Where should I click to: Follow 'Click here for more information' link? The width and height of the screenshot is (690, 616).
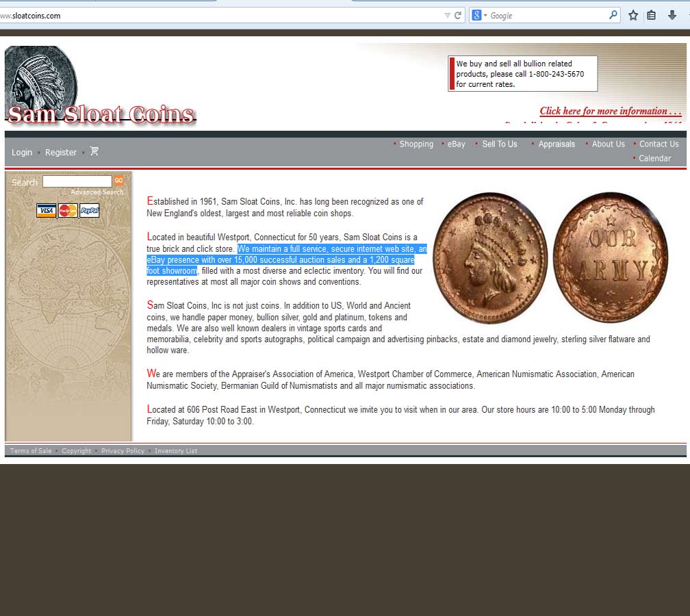tap(610, 111)
